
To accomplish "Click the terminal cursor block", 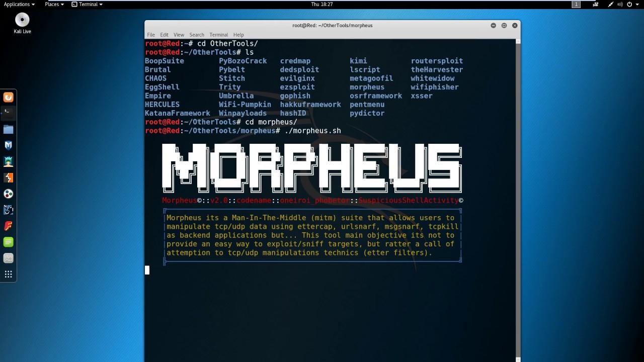I will click(147, 270).
